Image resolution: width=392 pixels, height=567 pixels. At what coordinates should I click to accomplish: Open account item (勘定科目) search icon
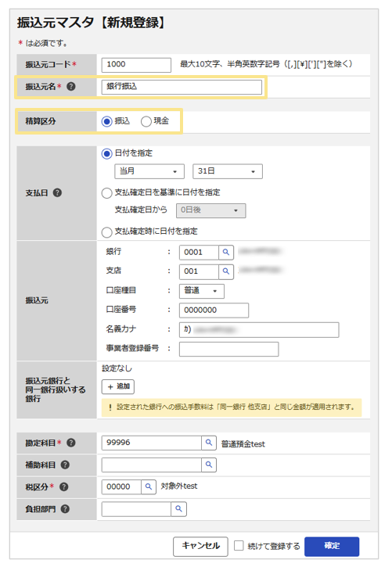point(209,443)
